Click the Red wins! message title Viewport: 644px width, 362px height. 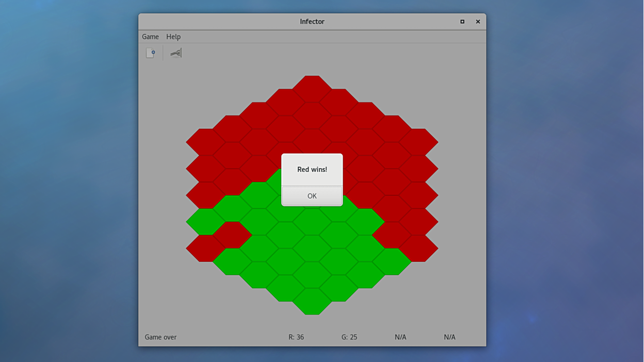pos(312,169)
